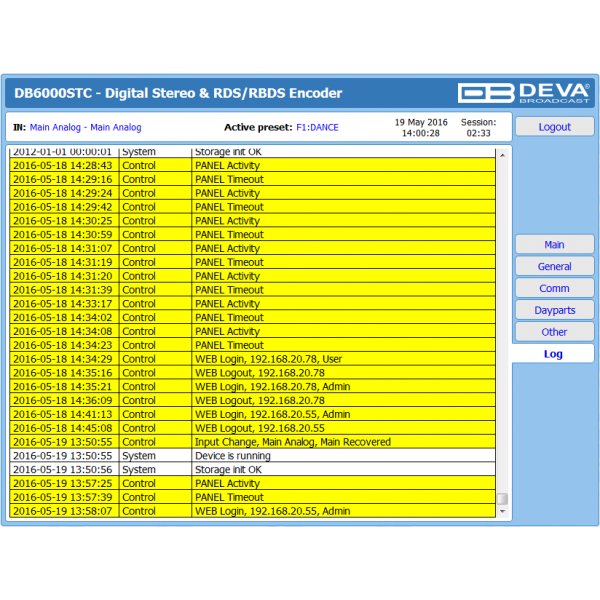The image size is (600, 600).
Task: Click the timestamp 2016-05-18 14:29:24
Action: (x=62, y=193)
